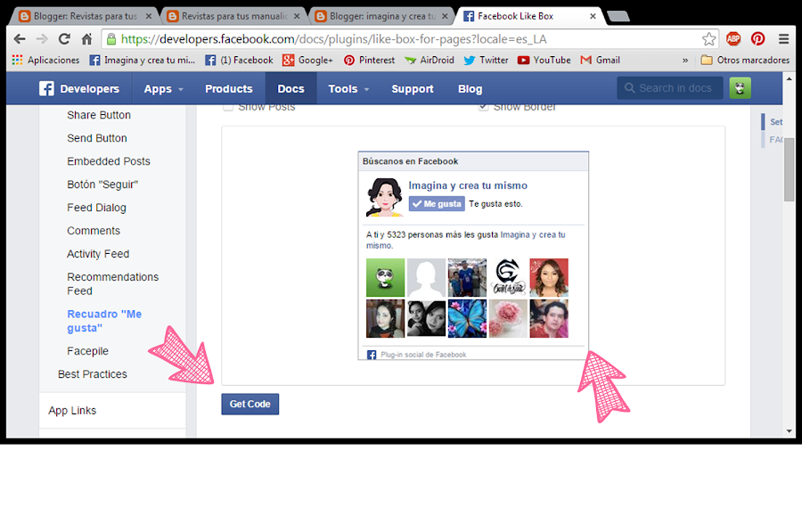Open the Embedded Posts sidebar link
Screen dimensions: 802x532
pos(109,161)
